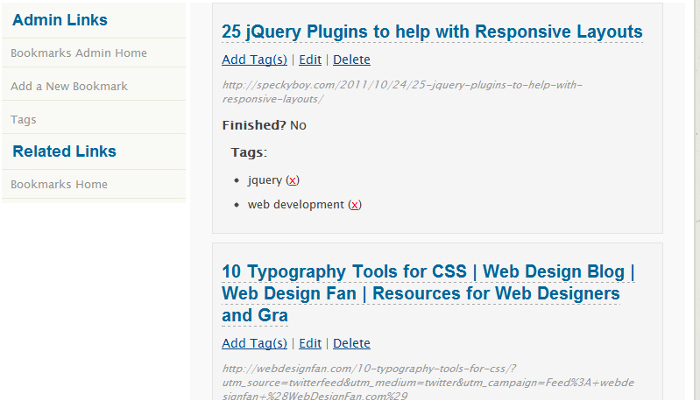Edit the 25 jQuery Plugins bookmark
Screen dimensions: 700x400
310,60
